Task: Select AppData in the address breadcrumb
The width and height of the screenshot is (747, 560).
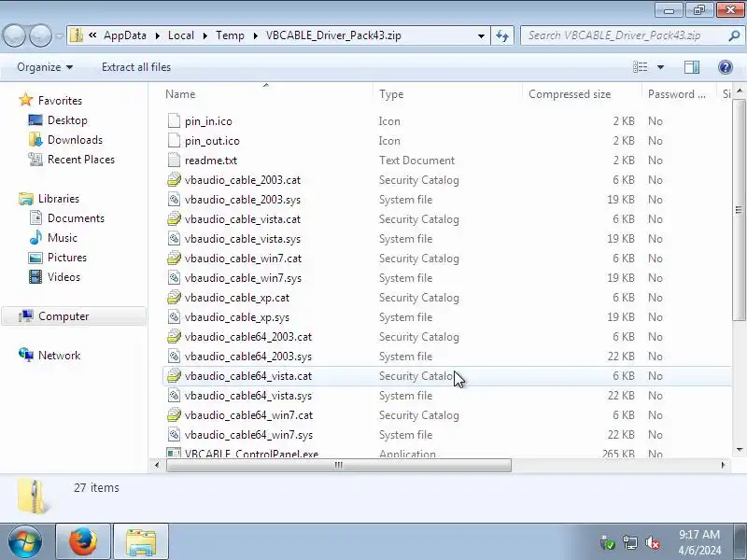Action: 125,35
